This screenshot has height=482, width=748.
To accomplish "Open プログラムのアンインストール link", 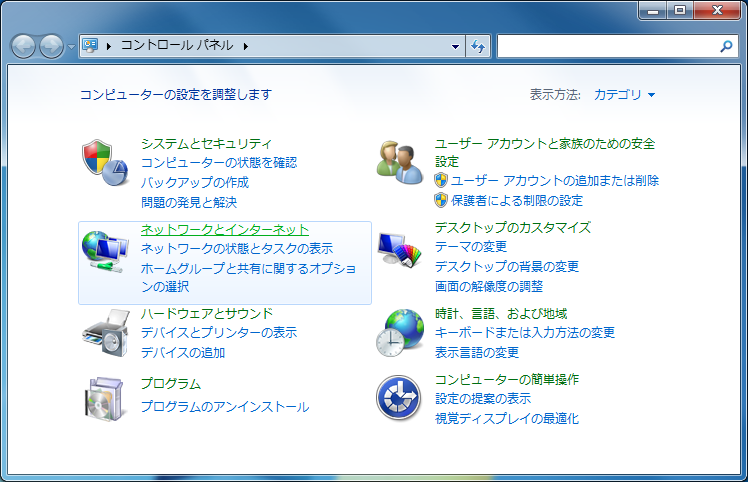I will tap(224, 407).
